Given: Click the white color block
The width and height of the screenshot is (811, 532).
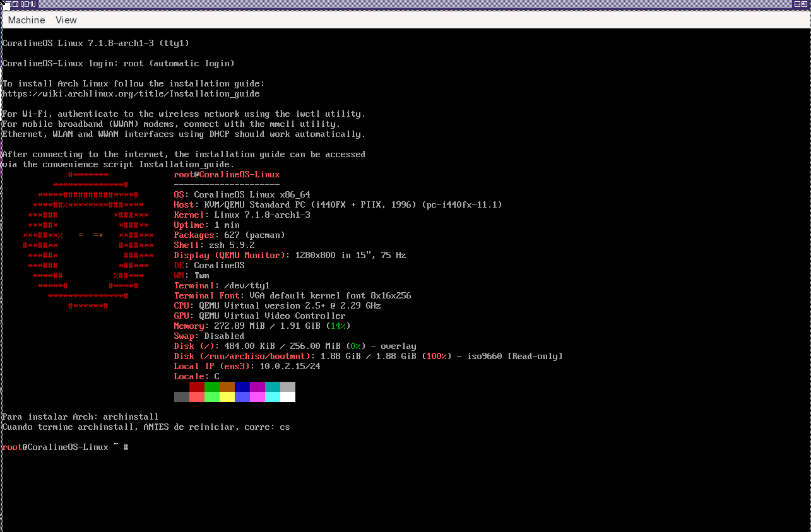Looking at the screenshot, I should click(288, 397).
